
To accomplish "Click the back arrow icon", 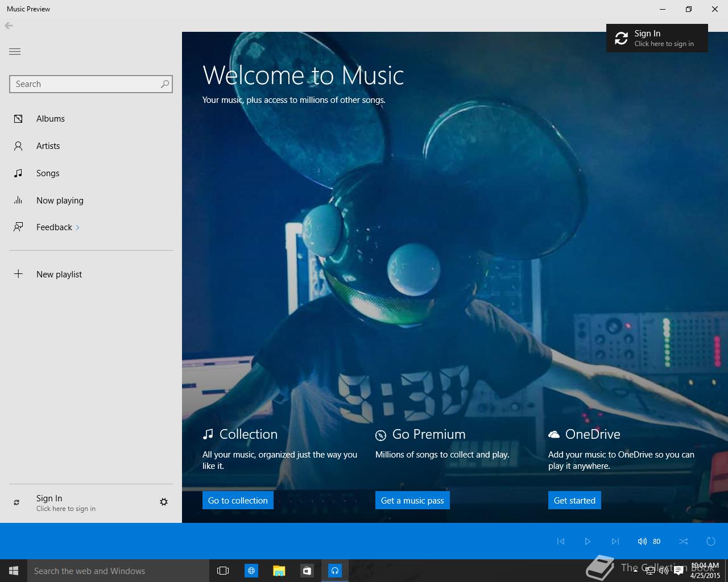I will point(9,26).
